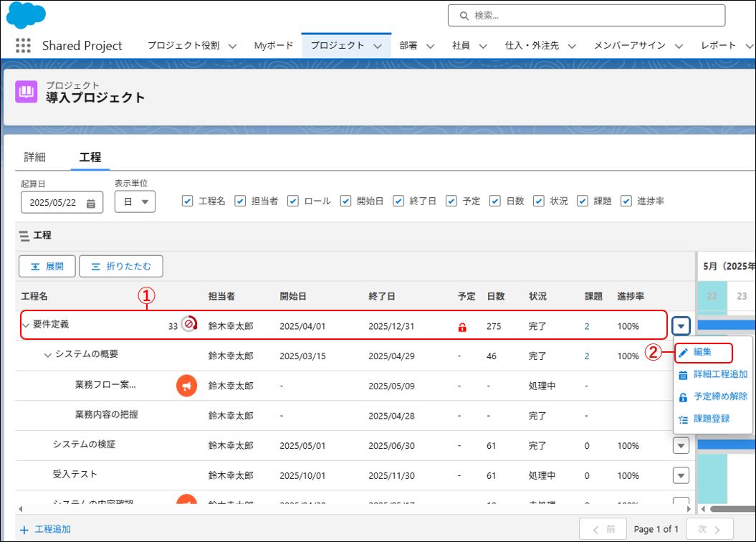This screenshot has width=756, height=542.
Task: Collapse the 要件定義 tree row
Action: pyautogui.click(x=26, y=325)
